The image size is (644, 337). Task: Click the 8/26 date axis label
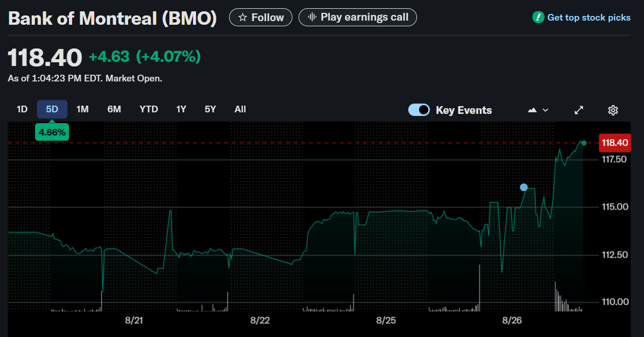coord(512,321)
